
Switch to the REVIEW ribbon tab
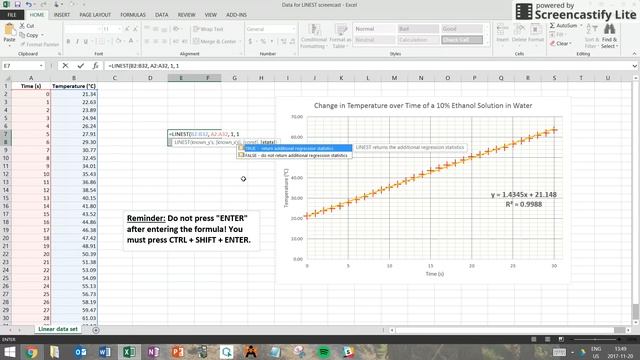pyautogui.click(x=187, y=15)
